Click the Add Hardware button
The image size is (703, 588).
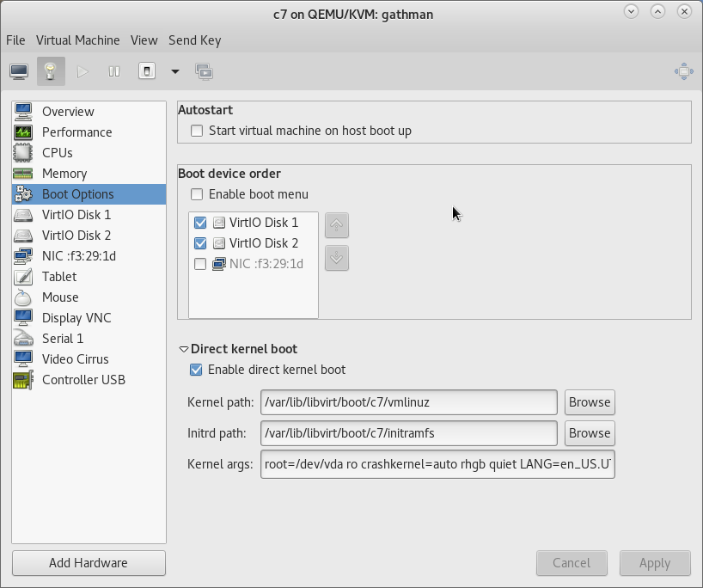pyautogui.click(x=89, y=563)
